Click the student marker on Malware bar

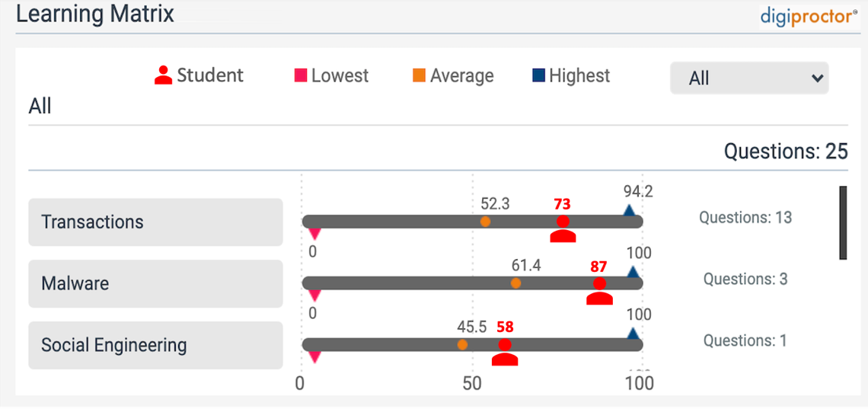(x=599, y=289)
